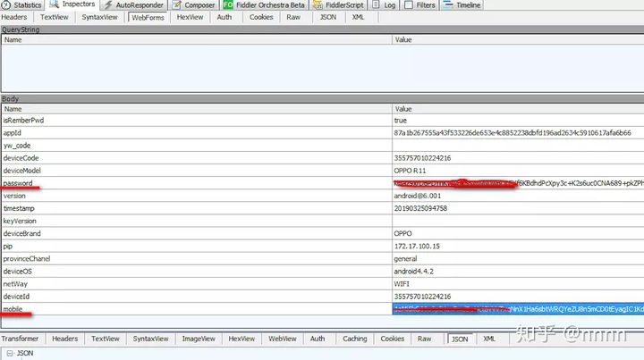
Task: Select the request Raw tab
Action: tap(293, 17)
